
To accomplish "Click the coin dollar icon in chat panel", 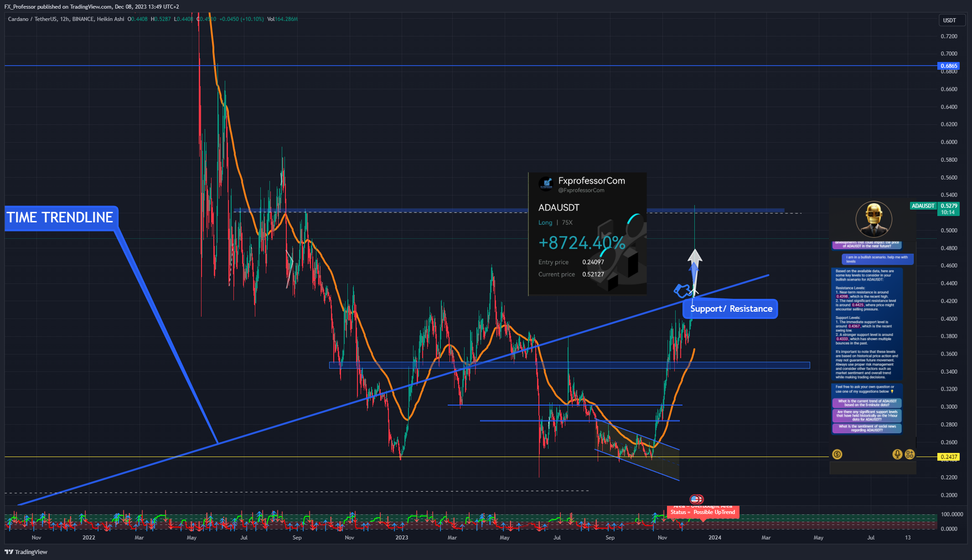I will [837, 454].
